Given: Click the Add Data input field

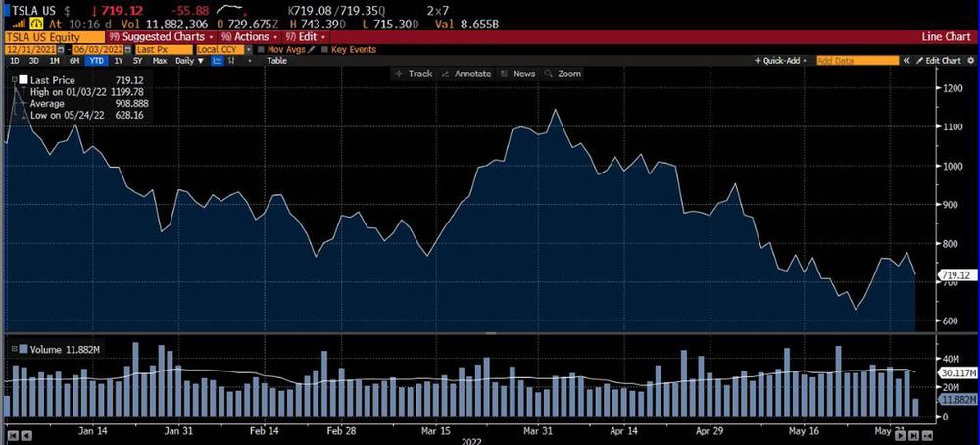Looking at the screenshot, I should click(x=856, y=61).
